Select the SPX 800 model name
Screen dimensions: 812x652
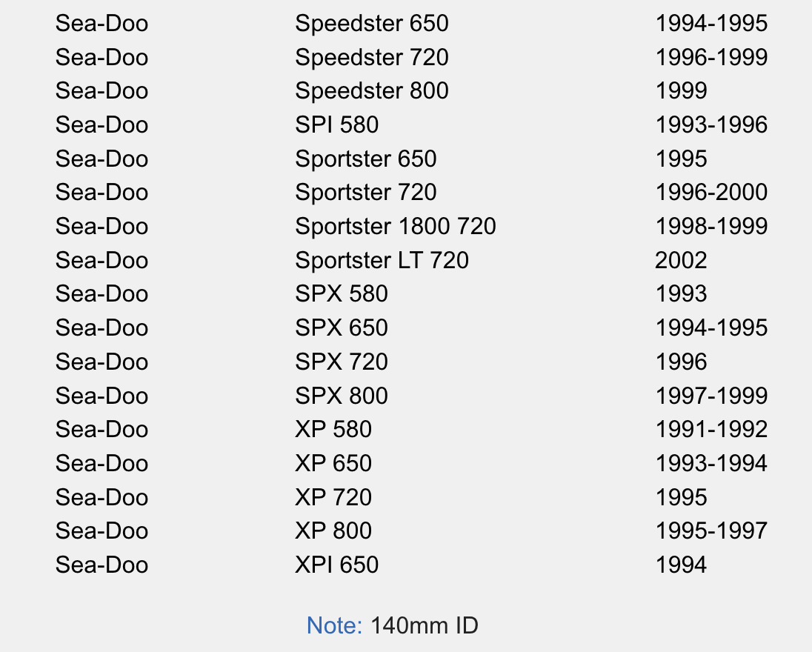341,396
